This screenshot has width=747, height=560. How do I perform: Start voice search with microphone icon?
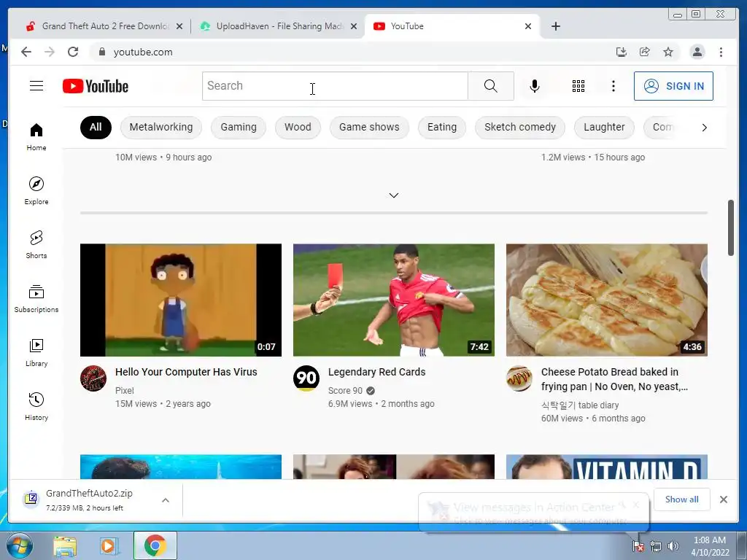click(535, 86)
